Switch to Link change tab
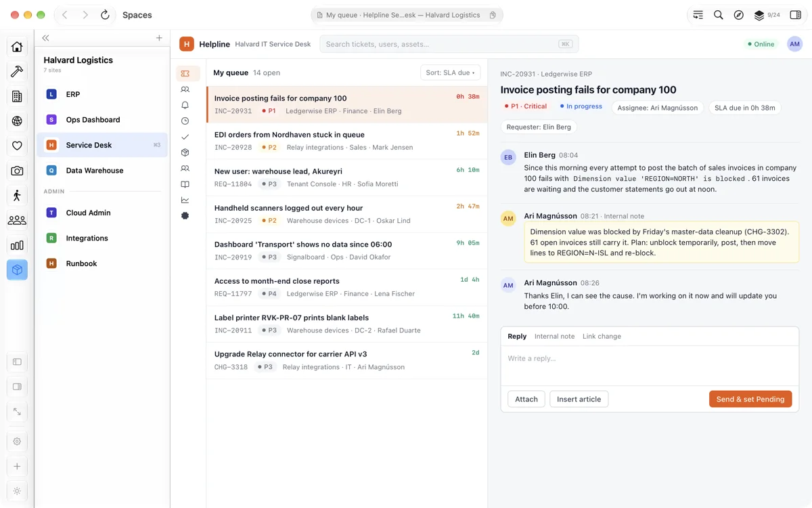 tap(602, 336)
